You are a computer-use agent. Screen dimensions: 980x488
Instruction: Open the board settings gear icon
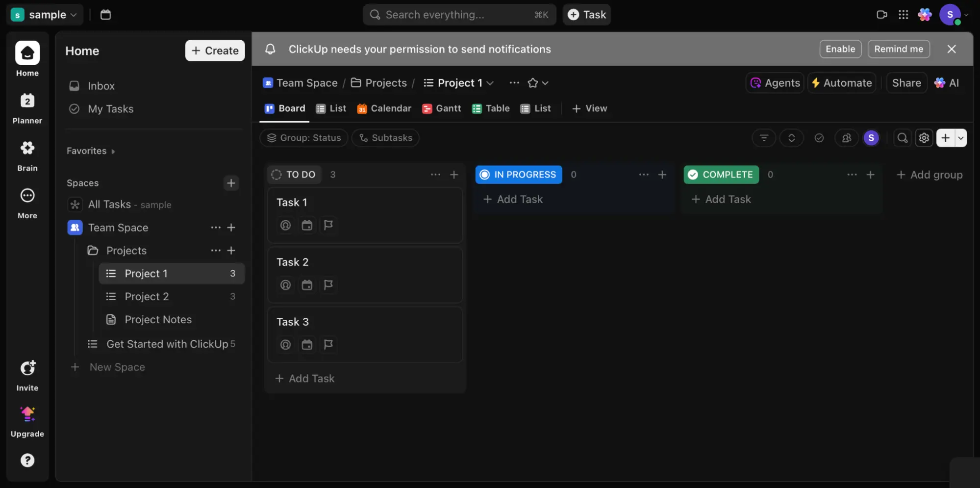[x=924, y=138]
